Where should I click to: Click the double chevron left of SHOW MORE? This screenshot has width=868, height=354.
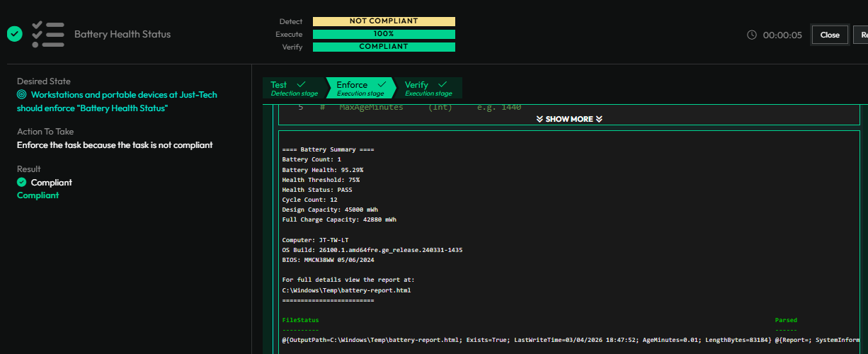point(539,119)
